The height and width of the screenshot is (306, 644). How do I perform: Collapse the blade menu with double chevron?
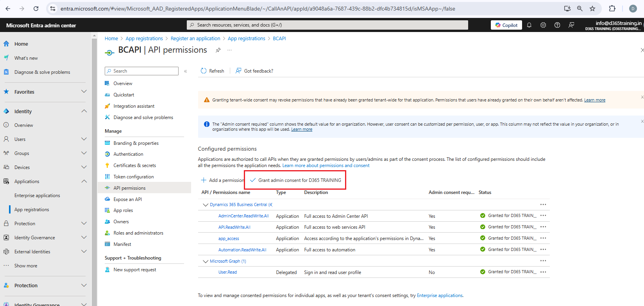[x=186, y=71]
